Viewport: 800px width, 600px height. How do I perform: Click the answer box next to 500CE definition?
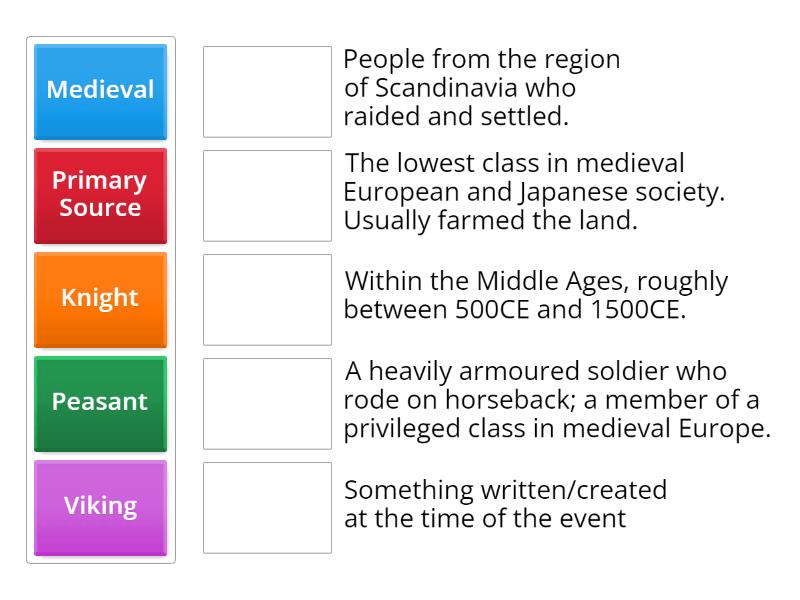tap(267, 298)
